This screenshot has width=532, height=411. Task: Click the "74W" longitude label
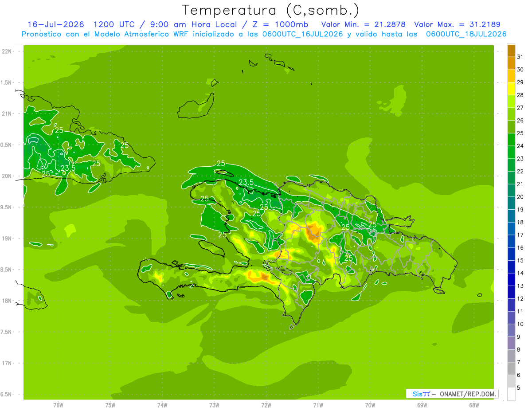[162, 405]
